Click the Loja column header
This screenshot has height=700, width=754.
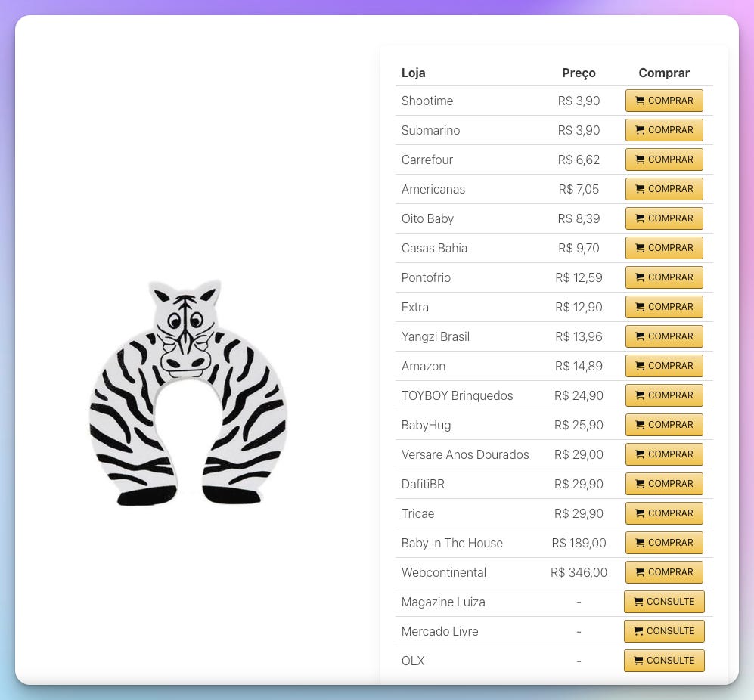click(x=413, y=73)
